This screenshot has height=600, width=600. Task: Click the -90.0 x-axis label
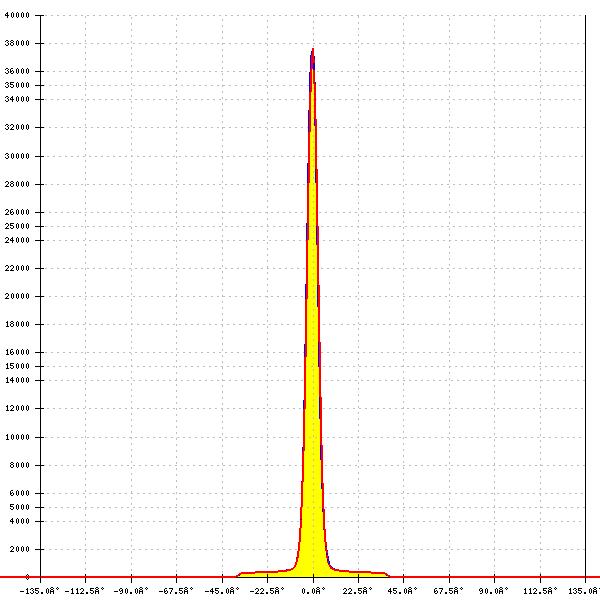click(130, 591)
